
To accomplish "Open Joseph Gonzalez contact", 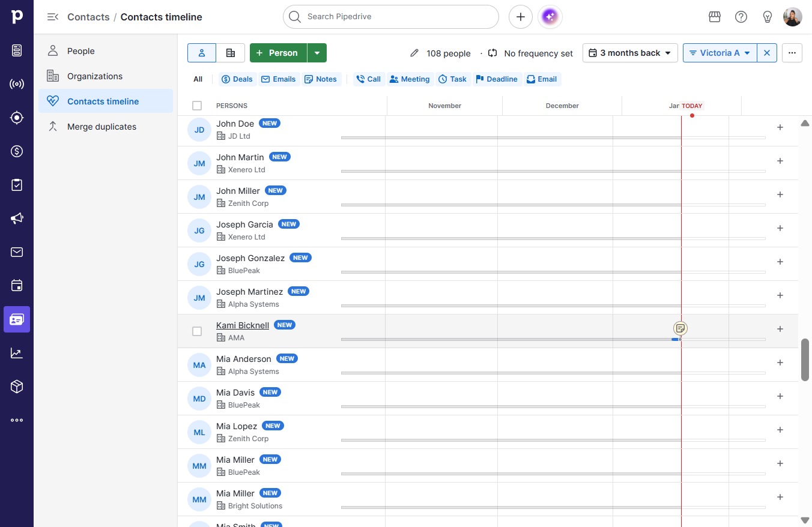I will (250, 258).
